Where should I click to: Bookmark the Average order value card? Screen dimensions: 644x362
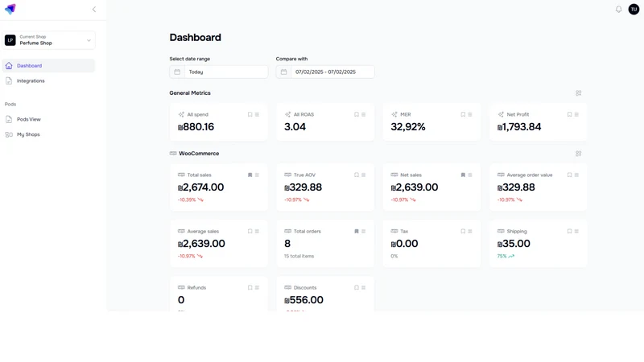click(569, 175)
